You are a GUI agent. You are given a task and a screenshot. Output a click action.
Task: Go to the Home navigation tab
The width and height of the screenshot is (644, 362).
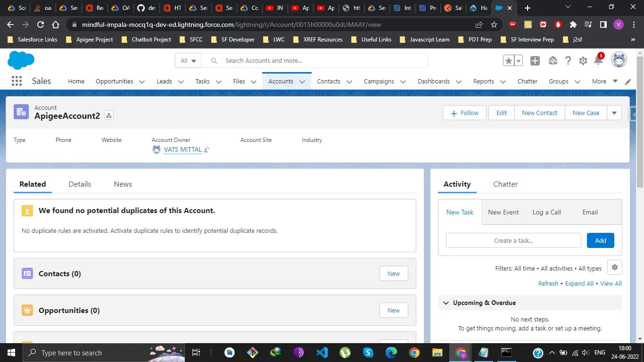pyautogui.click(x=76, y=81)
